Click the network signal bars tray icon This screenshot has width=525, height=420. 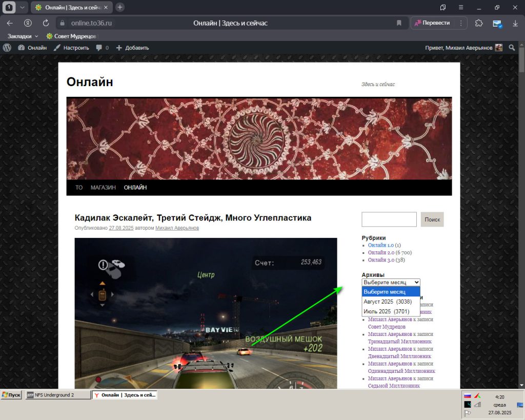[477, 404]
